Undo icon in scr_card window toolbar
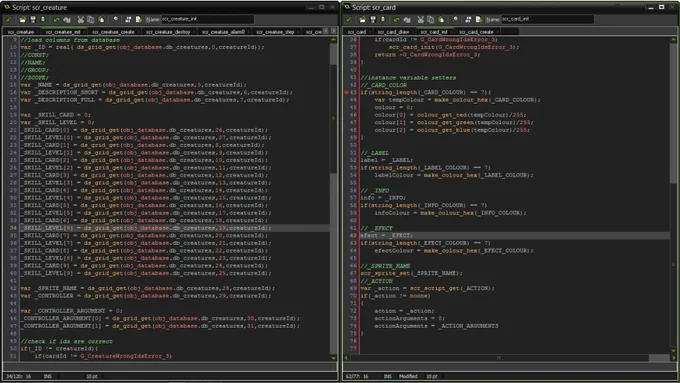680x383 pixels. (396, 20)
